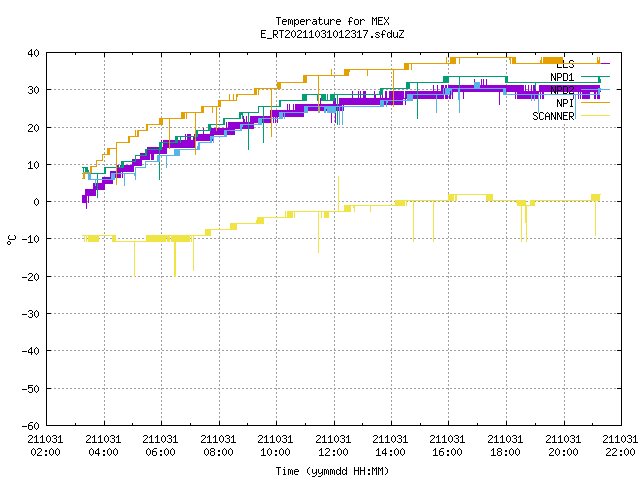
Task: Click the x-axis tick label 211031 22:00
Action: (x=620, y=446)
